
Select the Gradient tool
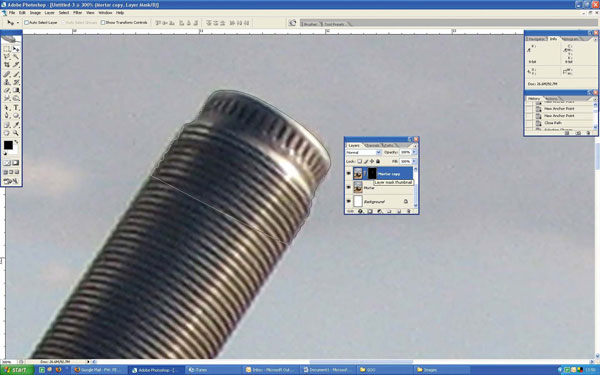point(16,90)
